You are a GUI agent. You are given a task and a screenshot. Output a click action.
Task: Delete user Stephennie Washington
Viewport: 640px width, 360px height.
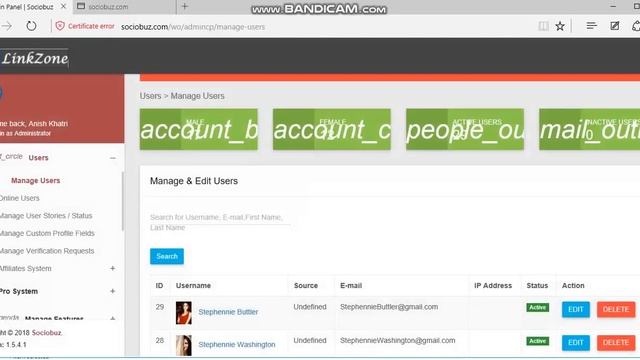tap(616, 342)
